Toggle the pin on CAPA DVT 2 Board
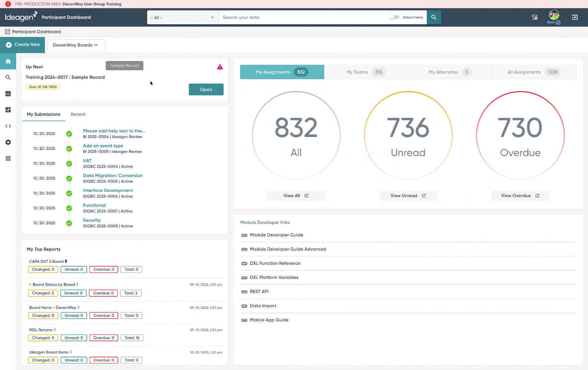This screenshot has height=370, width=588. [66, 261]
